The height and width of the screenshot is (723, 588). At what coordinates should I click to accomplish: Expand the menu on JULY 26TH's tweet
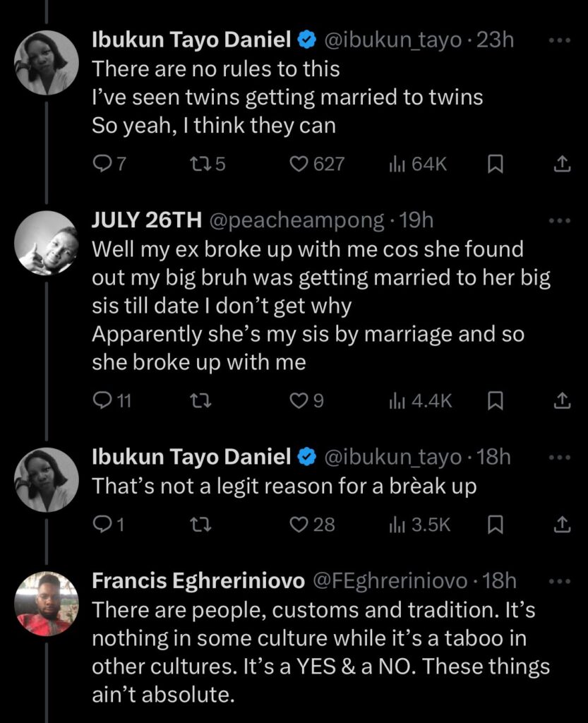pos(558,221)
